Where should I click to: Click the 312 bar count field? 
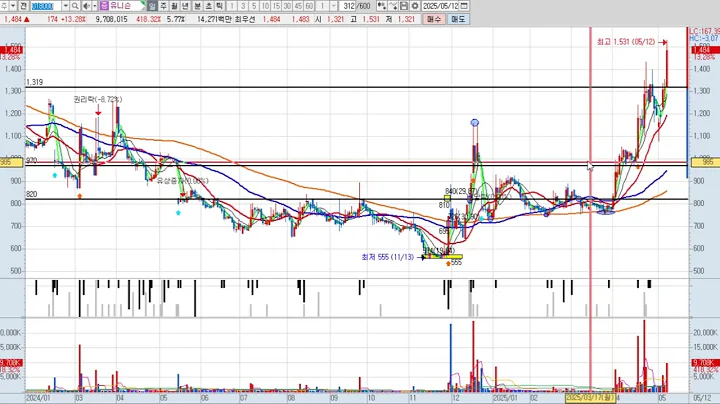pos(349,6)
